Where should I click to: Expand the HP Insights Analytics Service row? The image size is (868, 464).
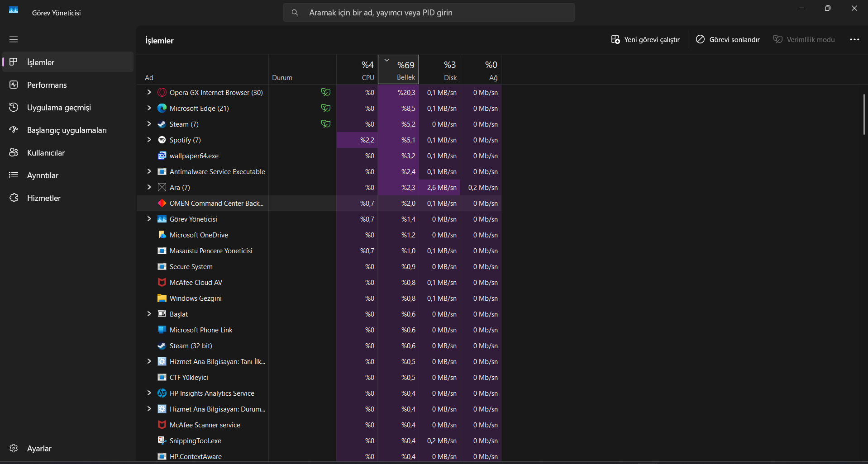149,393
